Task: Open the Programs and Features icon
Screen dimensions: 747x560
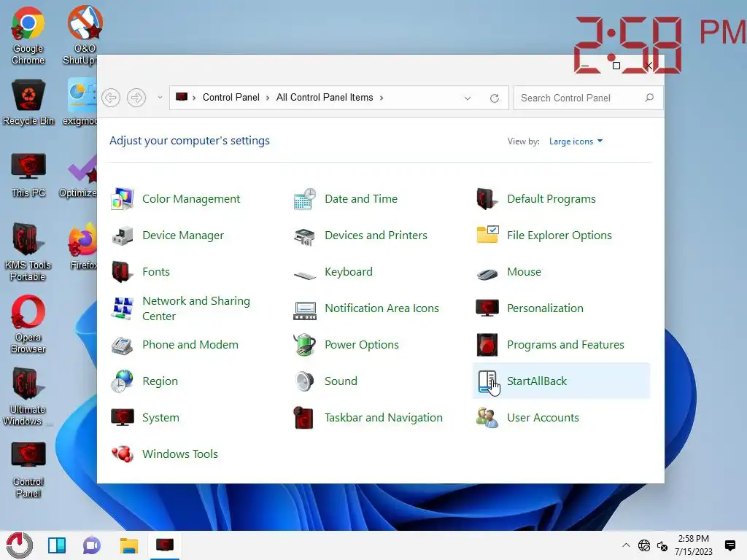Action: click(x=487, y=345)
